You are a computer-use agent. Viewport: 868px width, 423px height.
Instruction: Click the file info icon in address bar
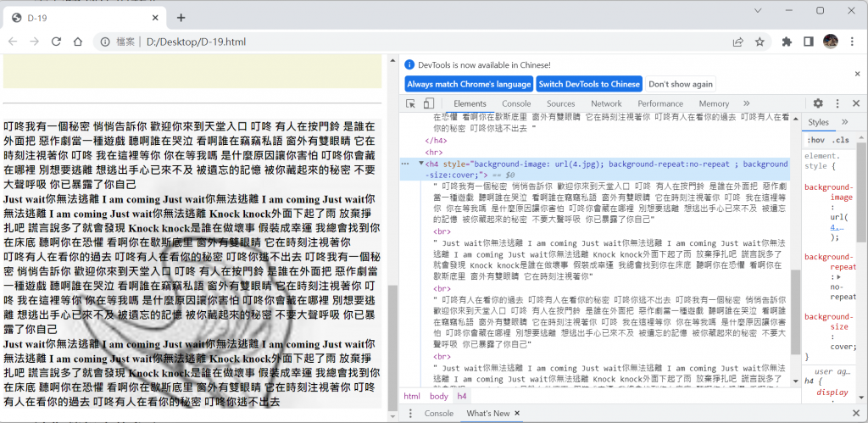click(x=105, y=42)
